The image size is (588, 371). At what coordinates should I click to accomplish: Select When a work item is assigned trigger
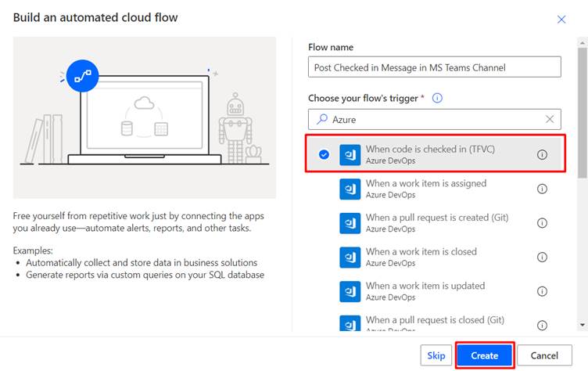[436, 189]
